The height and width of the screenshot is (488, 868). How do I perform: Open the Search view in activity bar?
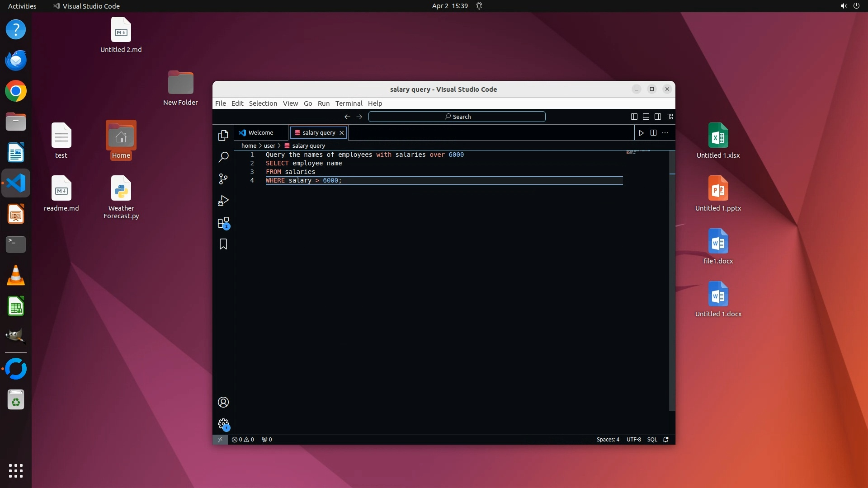tap(223, 157)
